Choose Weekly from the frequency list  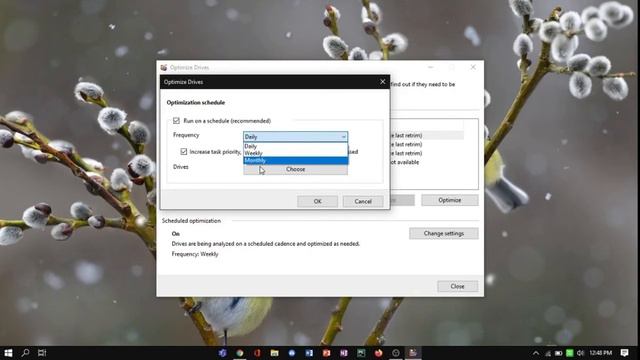point(296,153)
